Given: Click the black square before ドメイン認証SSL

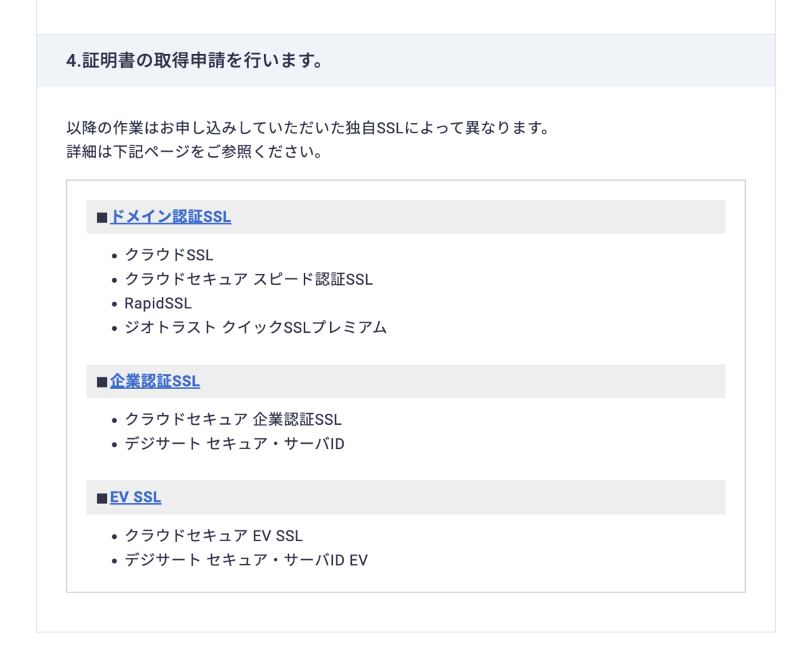Looking at the screenshot, I should (x=102, y=218).
